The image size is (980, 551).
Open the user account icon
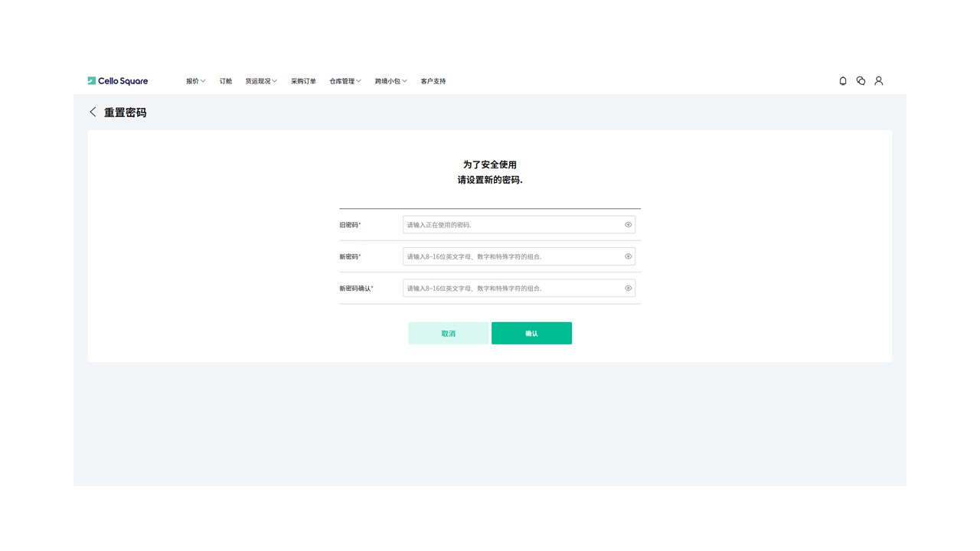point(879,81)
